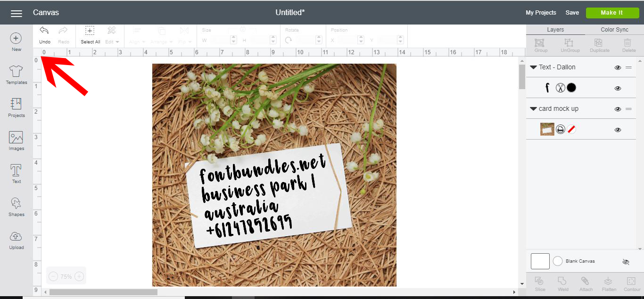The width and height of the screenshot is (644, 299).
Task: Click the Position X field
Action: tap(350, 40)
